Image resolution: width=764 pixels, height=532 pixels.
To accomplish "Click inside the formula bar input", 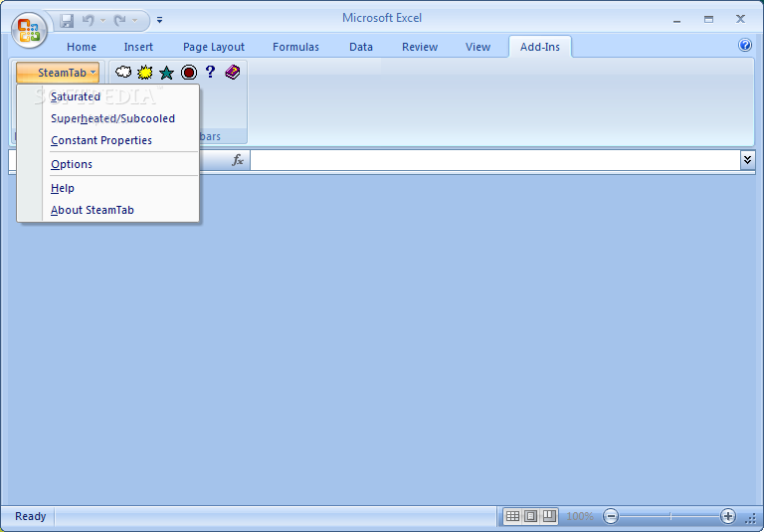I will 495,160.
